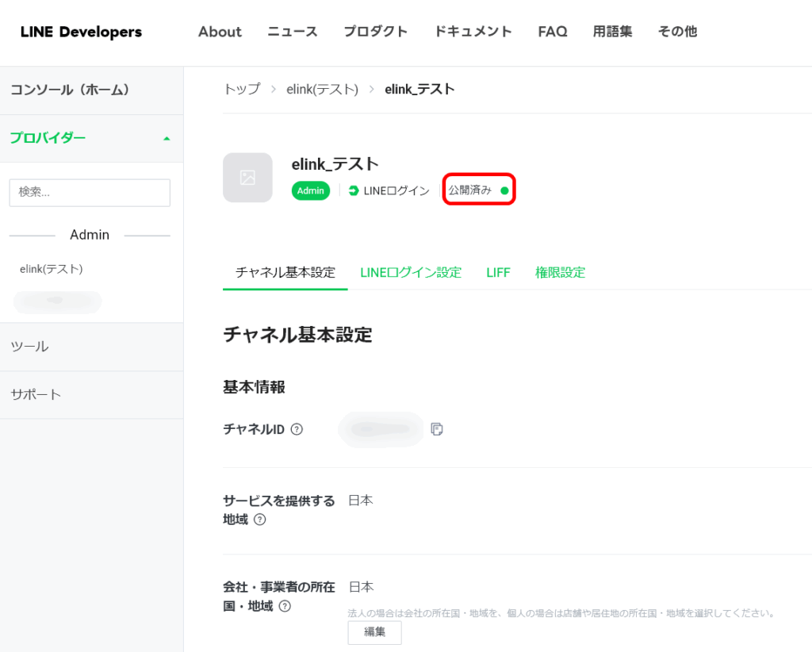Click the 公開済み status label
This screenshot has height=652, width=812.
pos(469,190)
